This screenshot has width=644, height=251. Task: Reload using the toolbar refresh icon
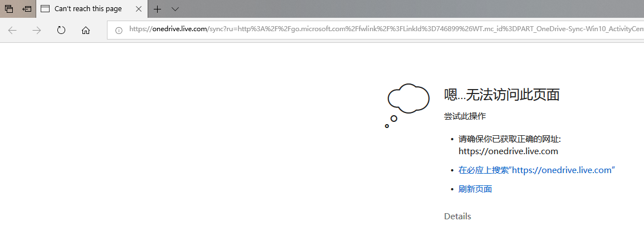pyautogui.click(x=61, y=31)
